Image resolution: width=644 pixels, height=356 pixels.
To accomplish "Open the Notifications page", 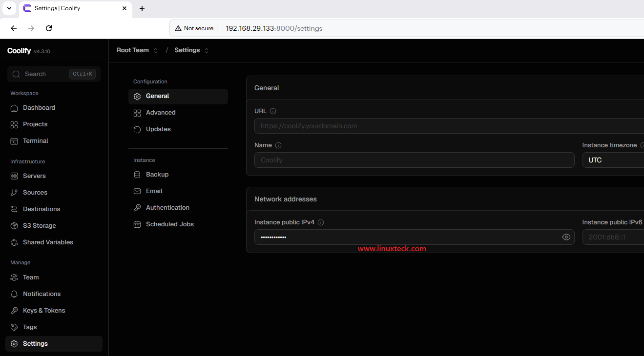I will (x=54, y=294).
